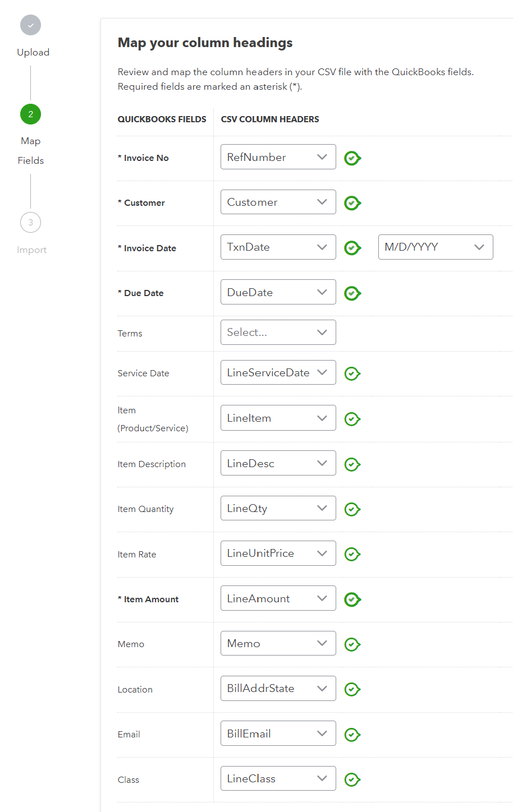Click the completed Upload step circle

[31, 25]
